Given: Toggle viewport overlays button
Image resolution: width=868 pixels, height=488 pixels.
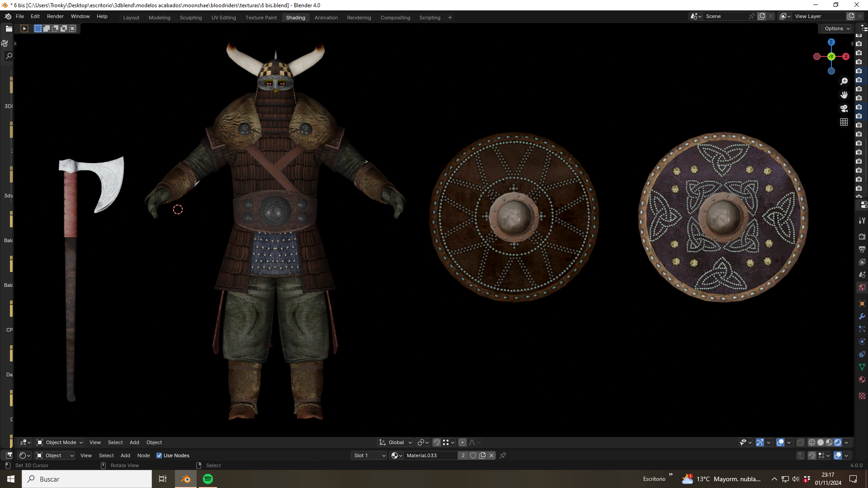Looking at the screenshot, I should pyautogui.click(x=780, y=442).
